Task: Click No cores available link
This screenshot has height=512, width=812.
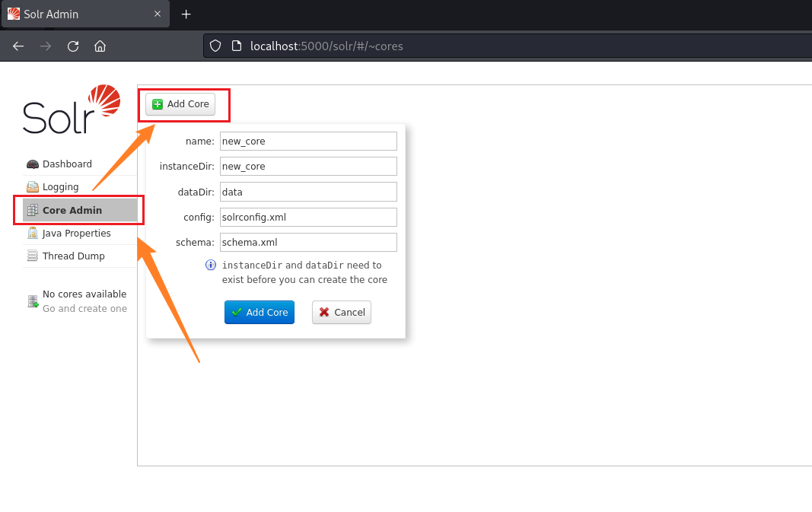Action: pos(84,294)
